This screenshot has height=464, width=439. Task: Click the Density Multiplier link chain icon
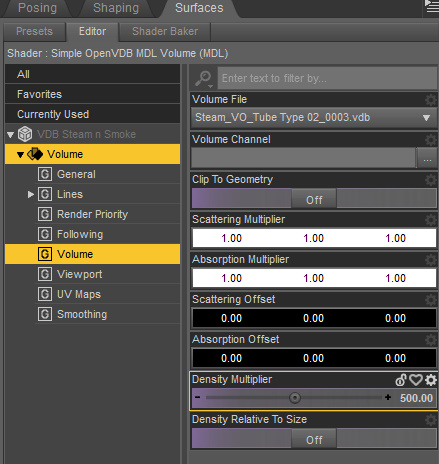401,380
